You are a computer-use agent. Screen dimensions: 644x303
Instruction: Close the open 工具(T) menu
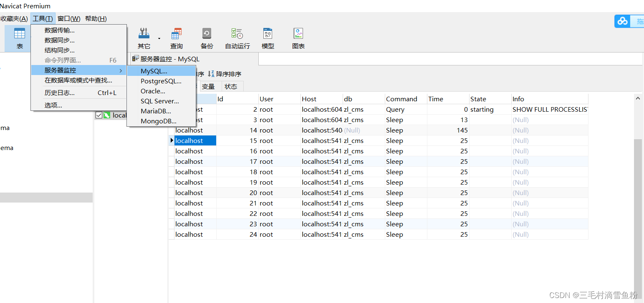[x=43, y=18]
